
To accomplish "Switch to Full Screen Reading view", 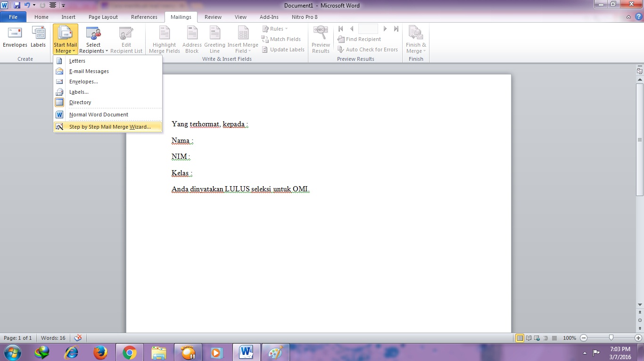I will 528,338.
